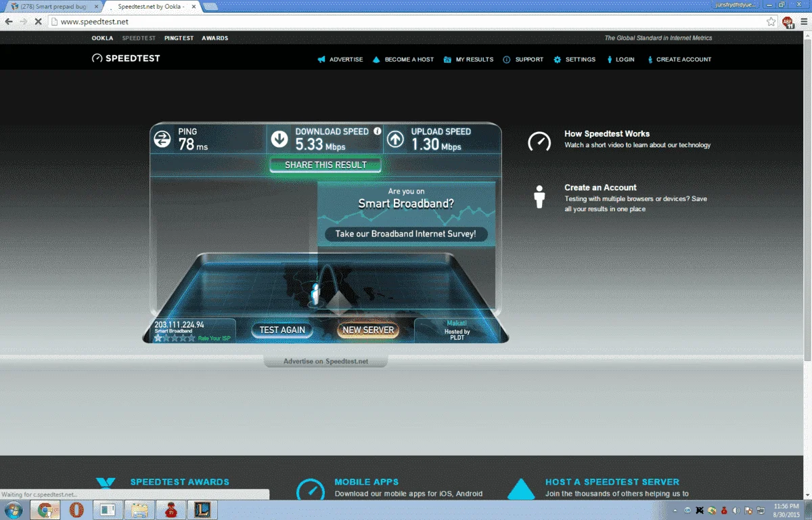Open the file explorer taskbar icon

coord(139,510)
